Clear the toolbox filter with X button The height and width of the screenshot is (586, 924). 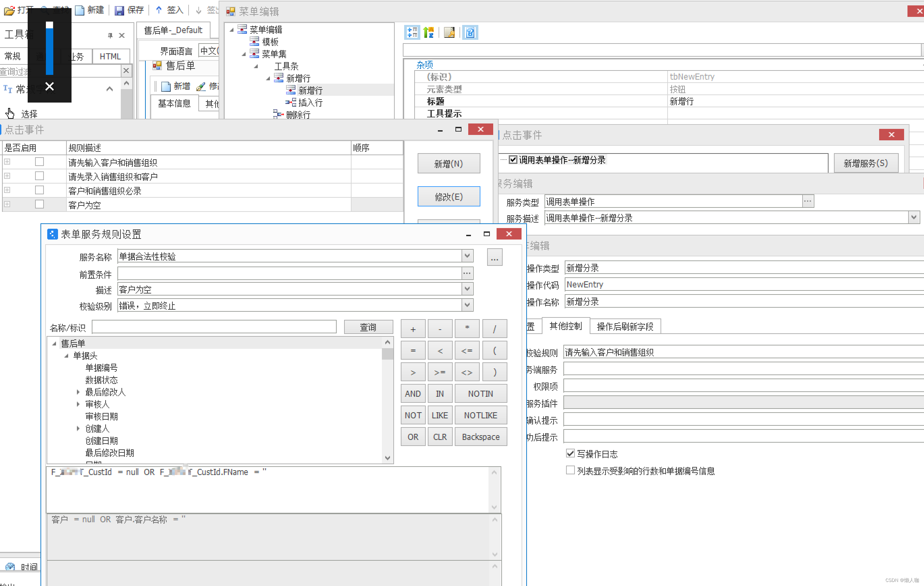[126, 71]
